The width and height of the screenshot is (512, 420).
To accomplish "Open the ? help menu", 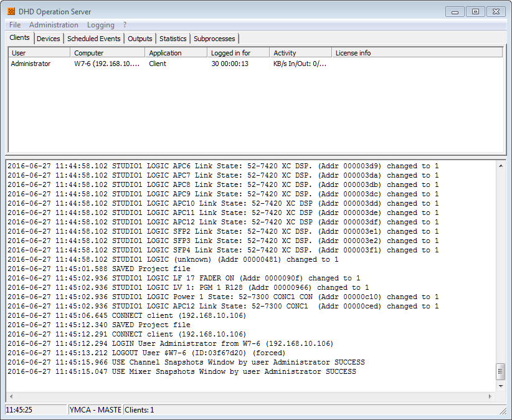I will coord(125,25).
